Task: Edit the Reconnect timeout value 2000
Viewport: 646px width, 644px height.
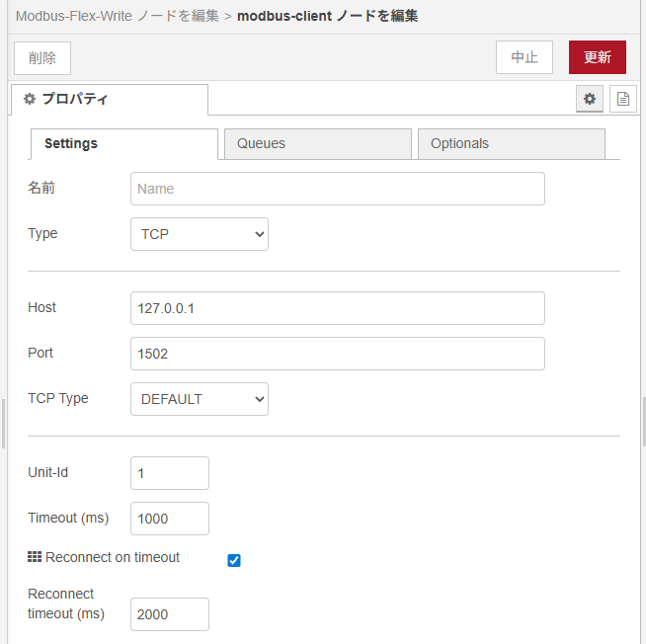Action: point(170,614)
